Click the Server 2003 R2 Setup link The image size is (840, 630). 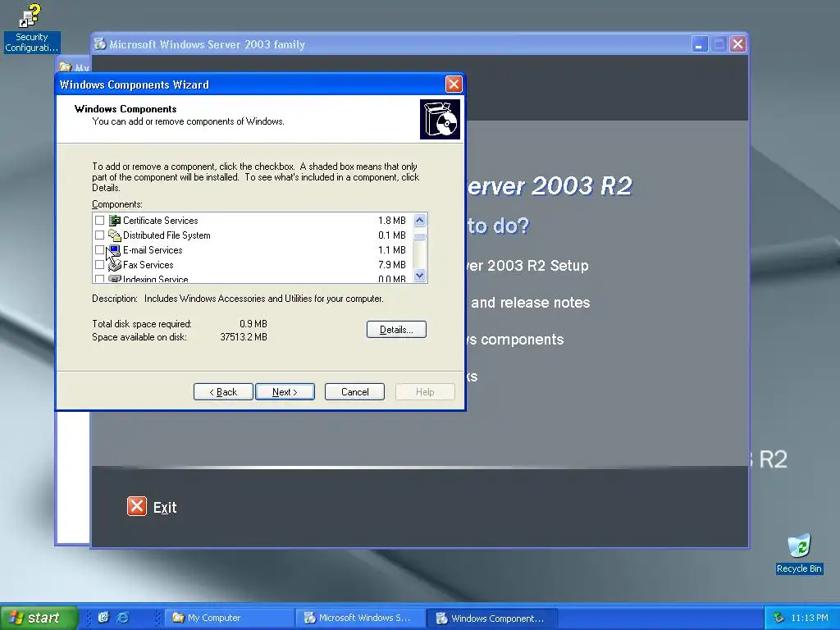click(x=527, y=266)
